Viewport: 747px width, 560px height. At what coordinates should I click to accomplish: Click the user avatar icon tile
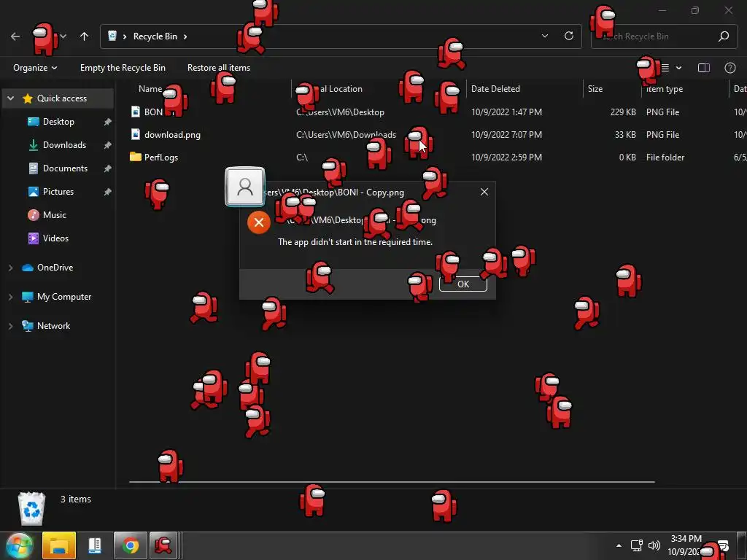click(245, 187)
